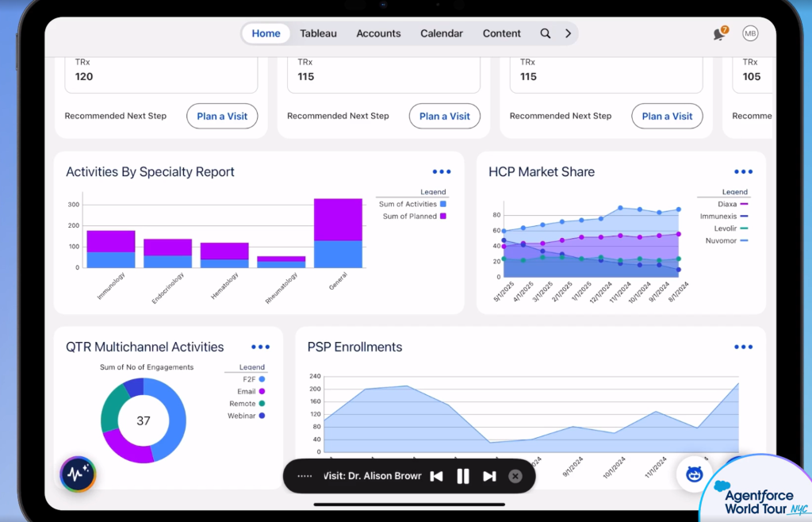Open Activities By Specialty Report options menu
Image resolution: width=812 pixels, height=522 pixels.
tap(442, 172)
